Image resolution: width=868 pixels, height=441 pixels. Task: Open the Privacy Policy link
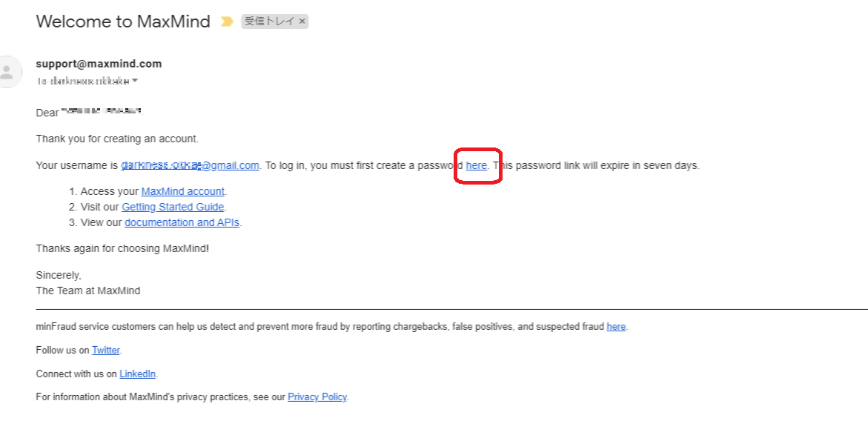point(317,397)
